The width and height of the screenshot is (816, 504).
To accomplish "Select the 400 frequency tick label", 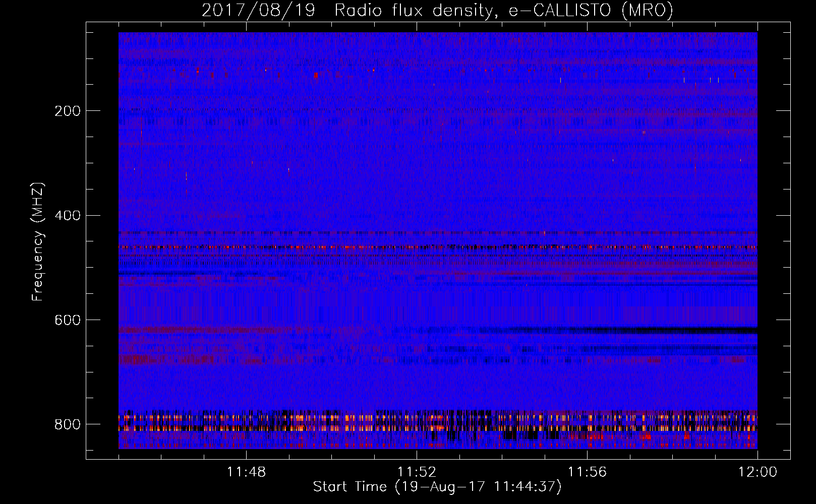I will [x=68, y=216].
